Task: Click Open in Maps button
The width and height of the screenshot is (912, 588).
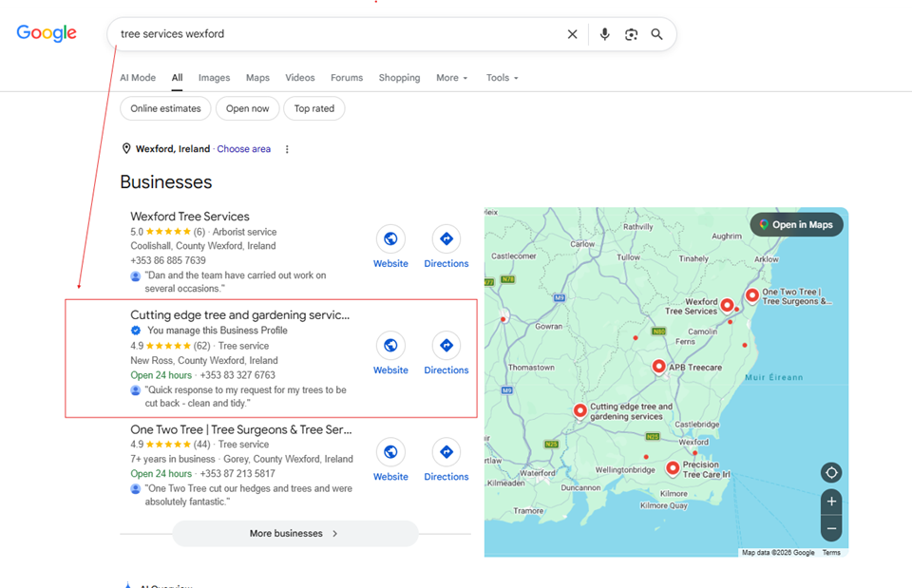Action: pyautogui.click(x=797, y=224)
